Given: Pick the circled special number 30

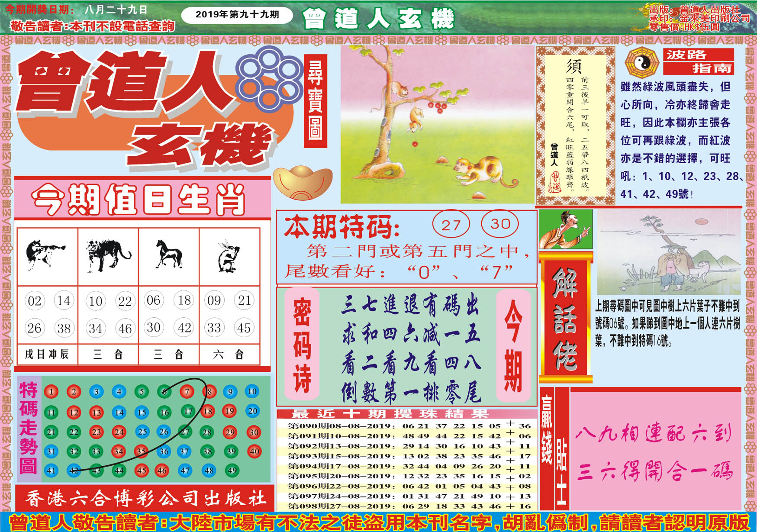Looking at the screenshot, I should click(x=500, y=224).
